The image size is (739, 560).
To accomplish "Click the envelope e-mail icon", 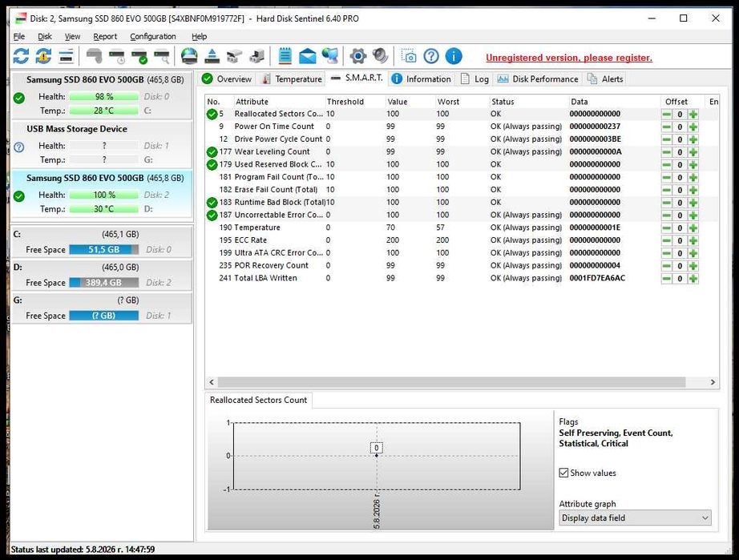I will point(307,57).
